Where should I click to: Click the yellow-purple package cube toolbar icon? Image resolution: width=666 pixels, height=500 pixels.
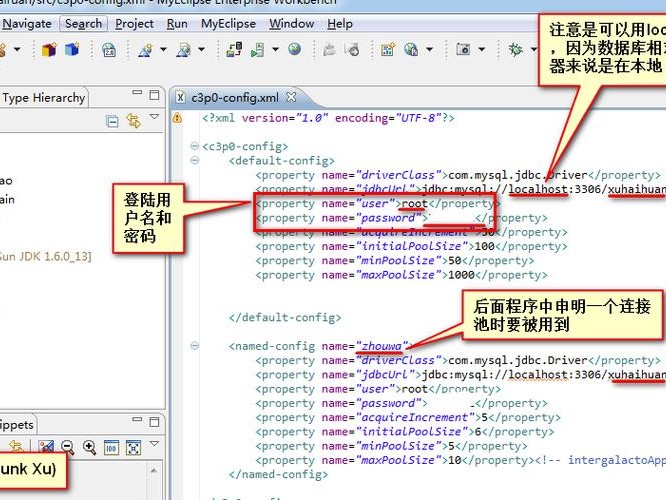coord(49,50)
